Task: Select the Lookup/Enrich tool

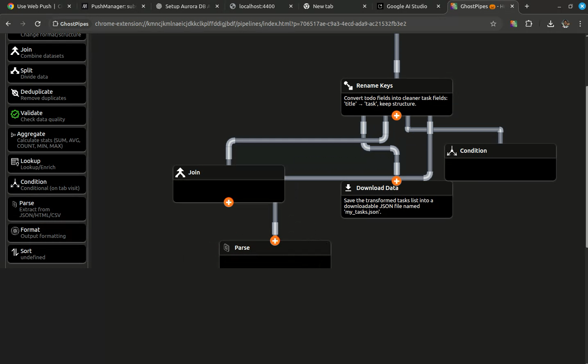Action: [47, 164]
